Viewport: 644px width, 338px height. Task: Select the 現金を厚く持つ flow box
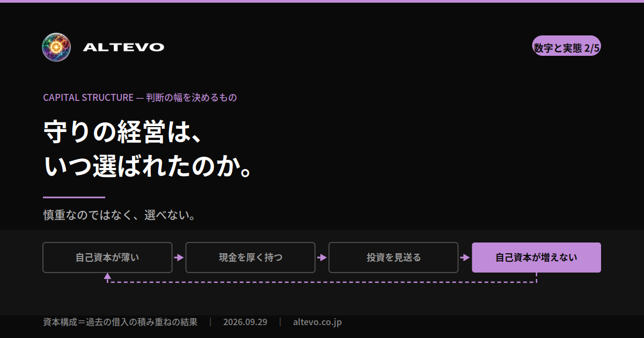251,258
